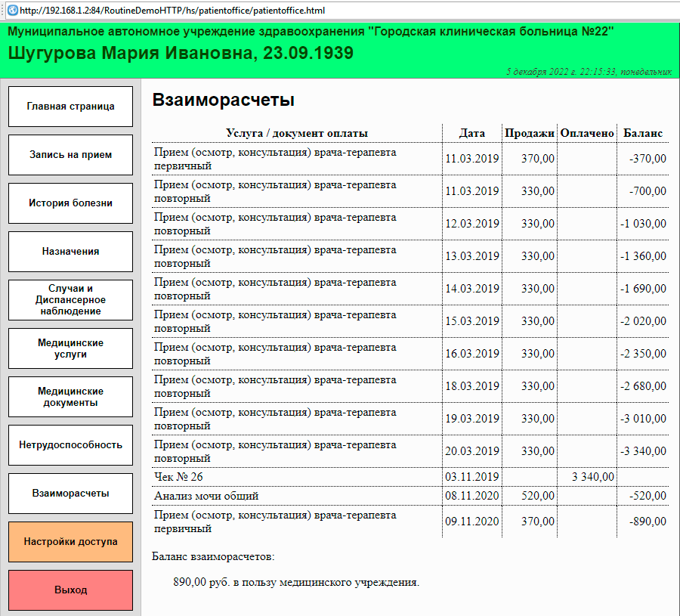
Task: Go to Запись на прием
Action: point(70,155)
